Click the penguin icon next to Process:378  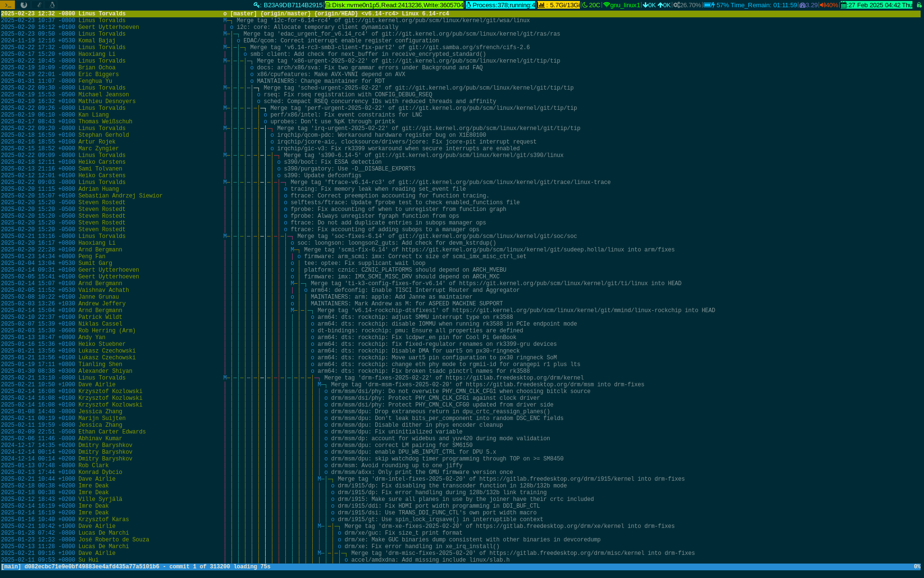[x=469, y=5]
